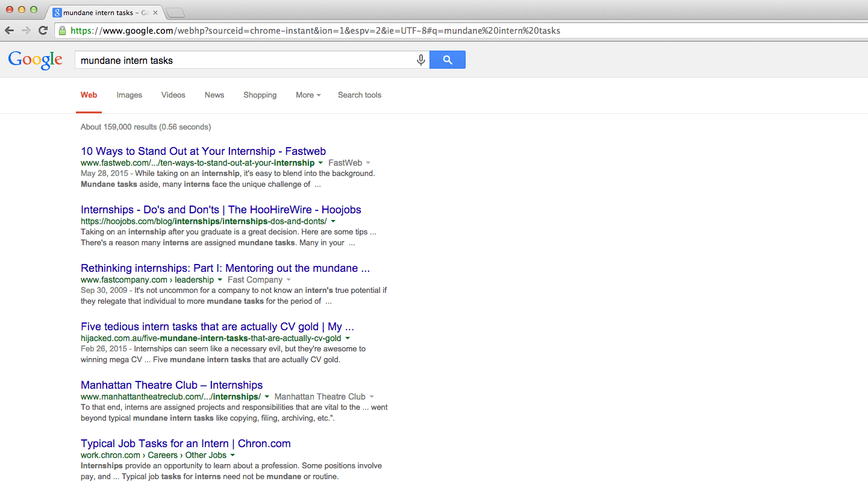Expand the green arrow after the hoojobs.com URL
Viewport: 868px width, 493px height.
click(333, 221)
